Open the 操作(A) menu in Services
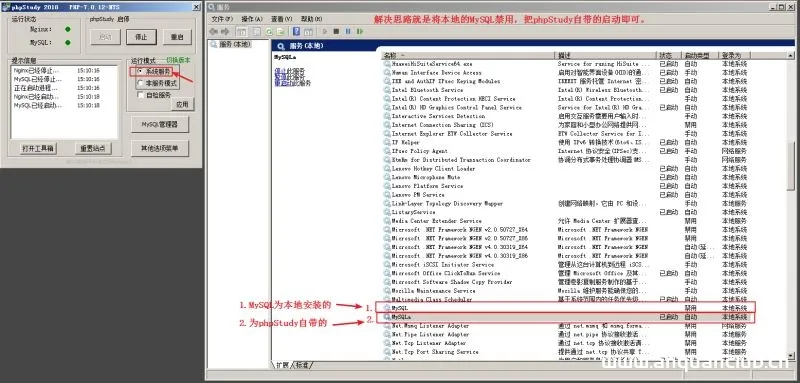 252,19
